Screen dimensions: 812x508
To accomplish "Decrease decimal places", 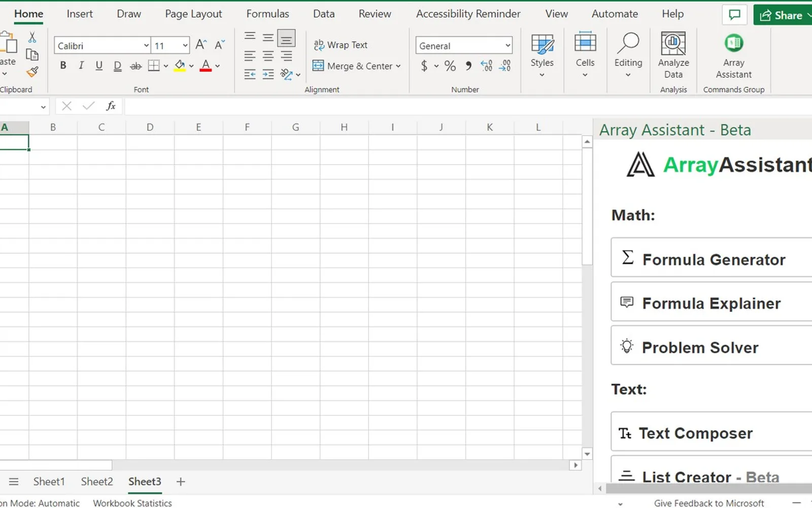I will click(505, 66).
